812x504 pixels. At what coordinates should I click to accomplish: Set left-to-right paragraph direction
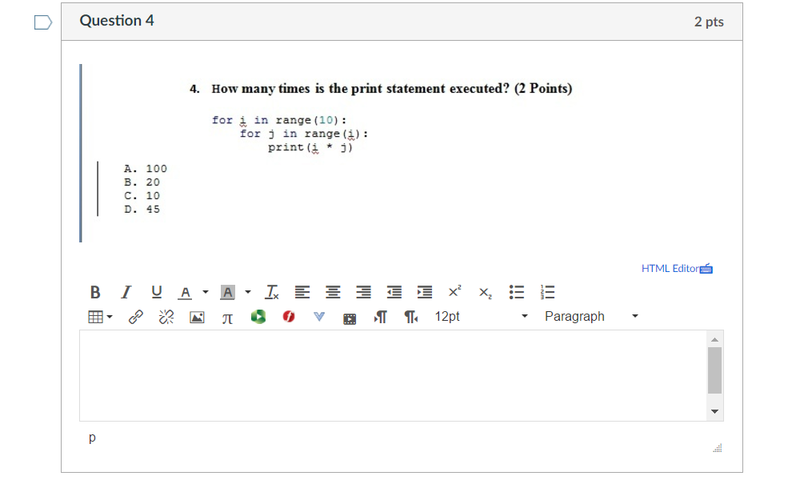(380, 317)
